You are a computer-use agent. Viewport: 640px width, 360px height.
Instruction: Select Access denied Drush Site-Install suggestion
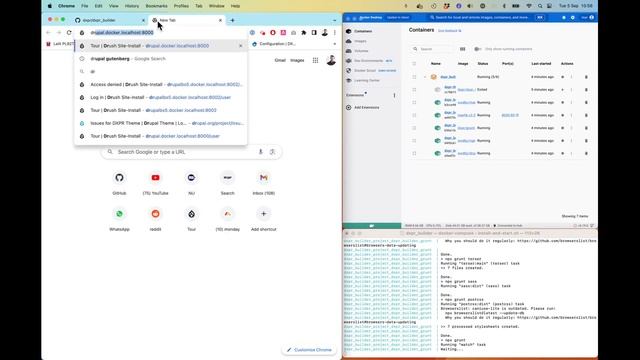tap(160, 84)
